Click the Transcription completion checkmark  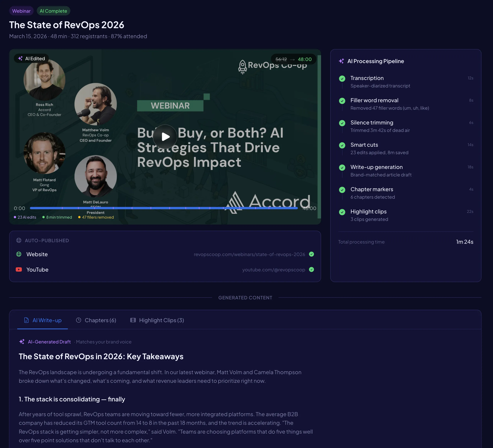pyautogui.click(x=342, y=79)
